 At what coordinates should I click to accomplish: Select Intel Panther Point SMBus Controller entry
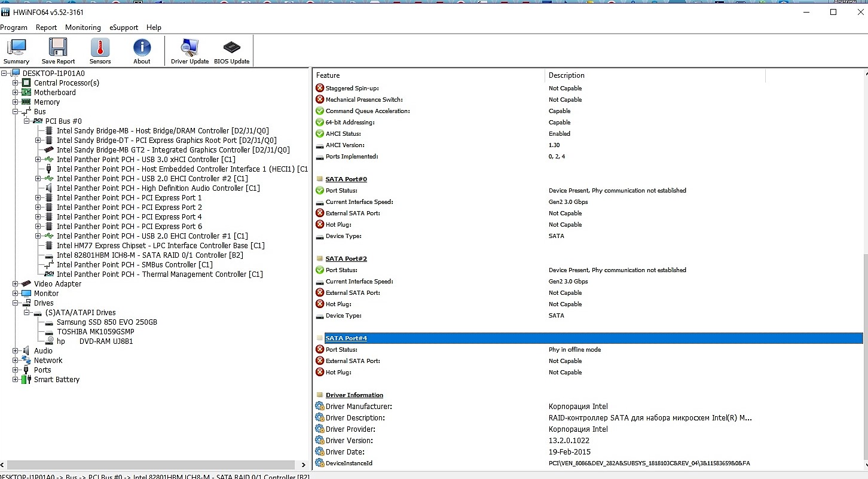pos(135,264)
